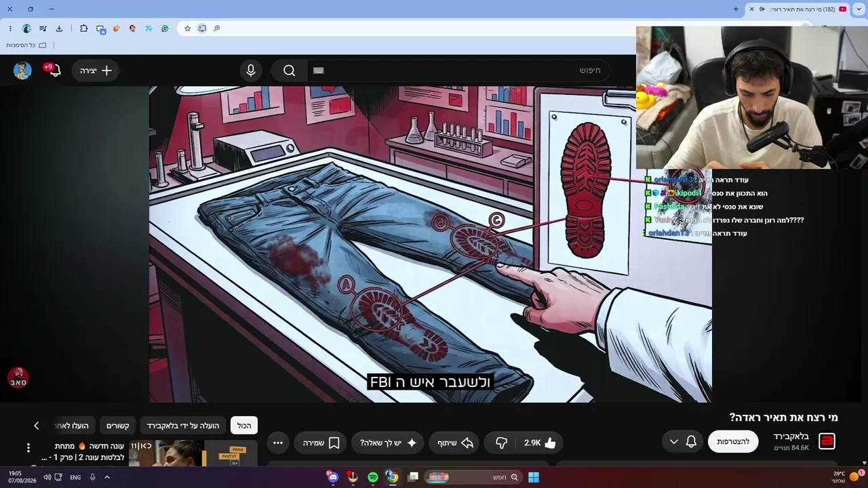Open the Chrome profile avatar
The height and width of the screenshot is (488, 868).
[26, 28]
